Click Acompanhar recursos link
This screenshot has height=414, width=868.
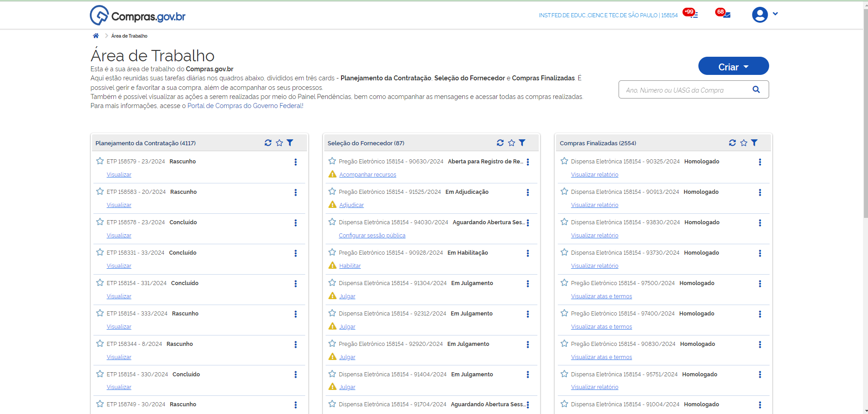[368, 175]
